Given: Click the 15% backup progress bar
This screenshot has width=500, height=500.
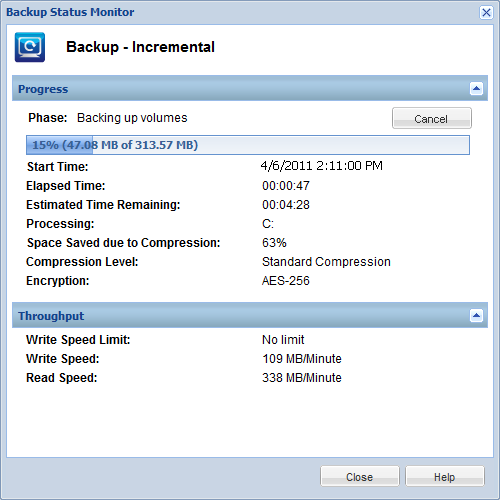Looking at the screenshot, I should [x=248, y=145].
